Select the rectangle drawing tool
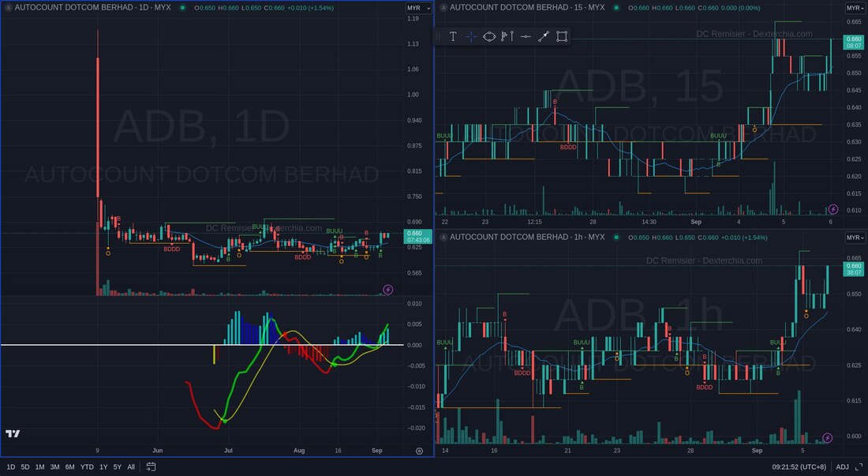868x476 pixels. tap(562, 36)
